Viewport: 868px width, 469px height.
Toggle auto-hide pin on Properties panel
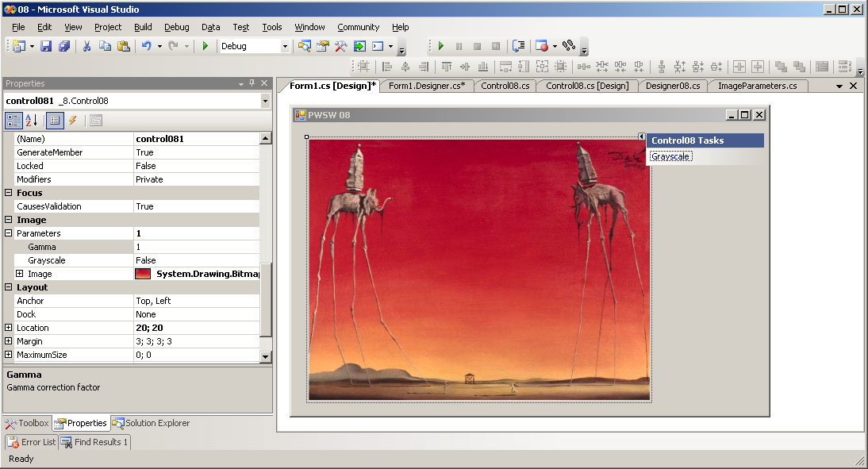click(x=252, y=83)
